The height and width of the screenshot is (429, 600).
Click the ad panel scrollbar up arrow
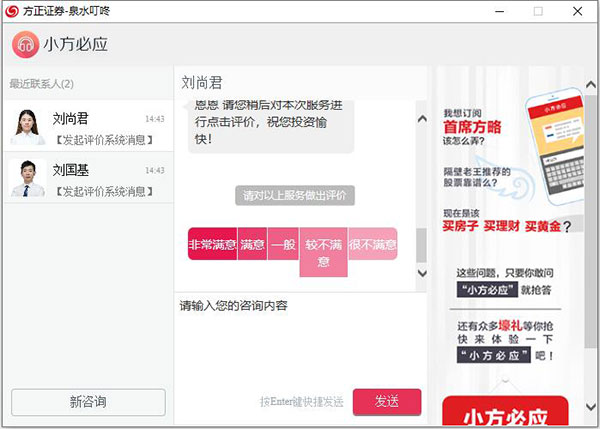591,84
